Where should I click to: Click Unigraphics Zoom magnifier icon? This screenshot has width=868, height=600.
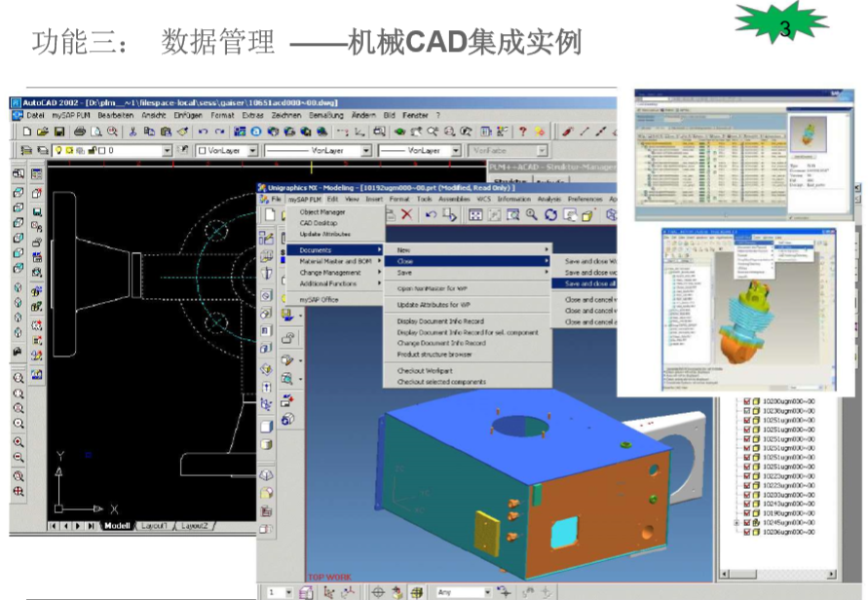click(532, 214)
